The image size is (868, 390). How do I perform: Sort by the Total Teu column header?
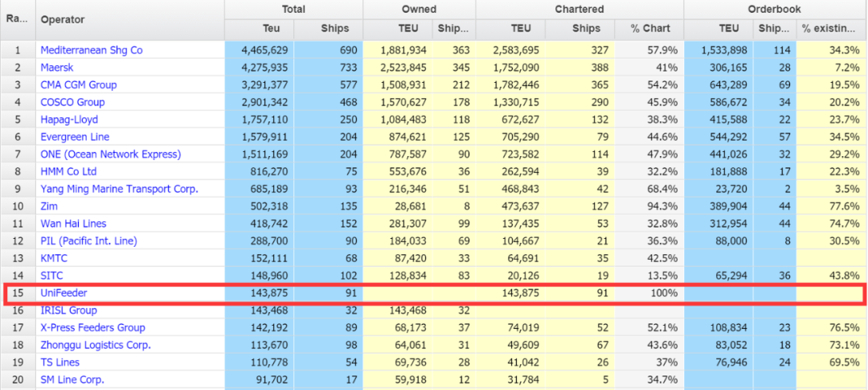[x=260, y=29]
